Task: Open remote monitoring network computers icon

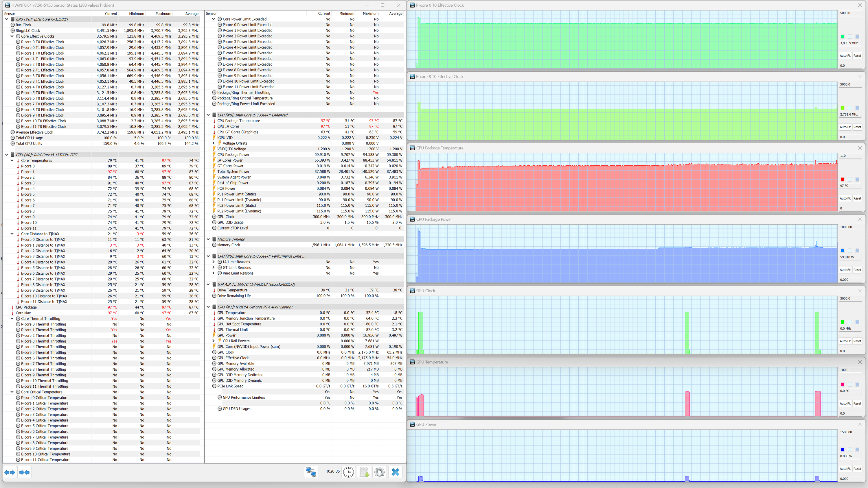Action: click(x=310, y=472)
